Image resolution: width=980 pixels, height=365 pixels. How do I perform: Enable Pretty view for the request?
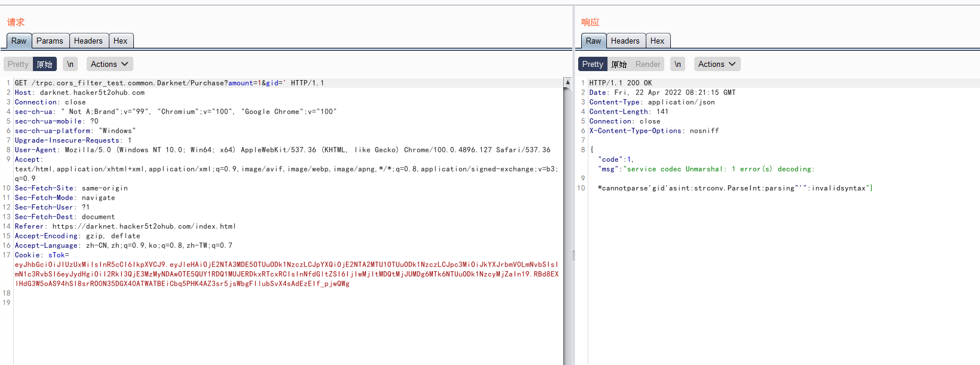point(18,64)
